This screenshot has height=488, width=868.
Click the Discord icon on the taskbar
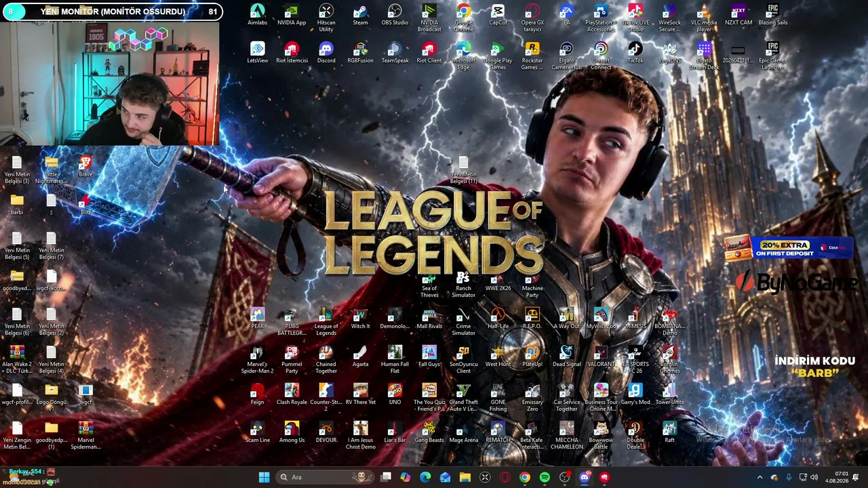click(x=585, y=477)
